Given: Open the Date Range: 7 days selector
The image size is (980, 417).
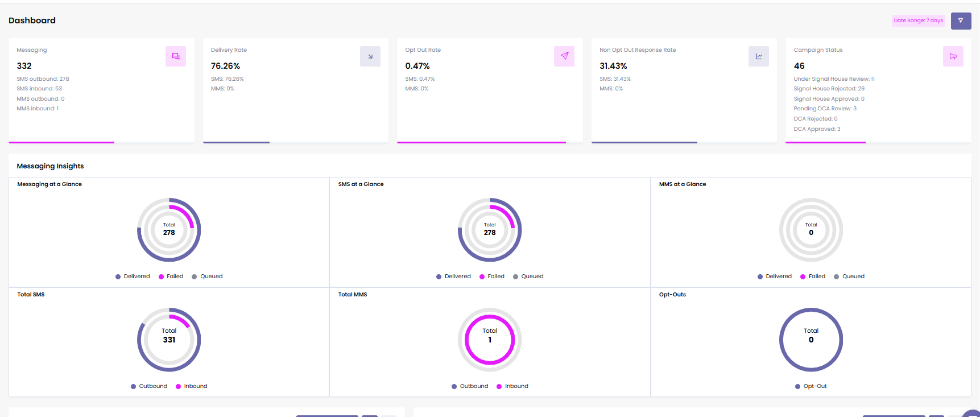Looking at the screenshot, I should tap(918, 21).
